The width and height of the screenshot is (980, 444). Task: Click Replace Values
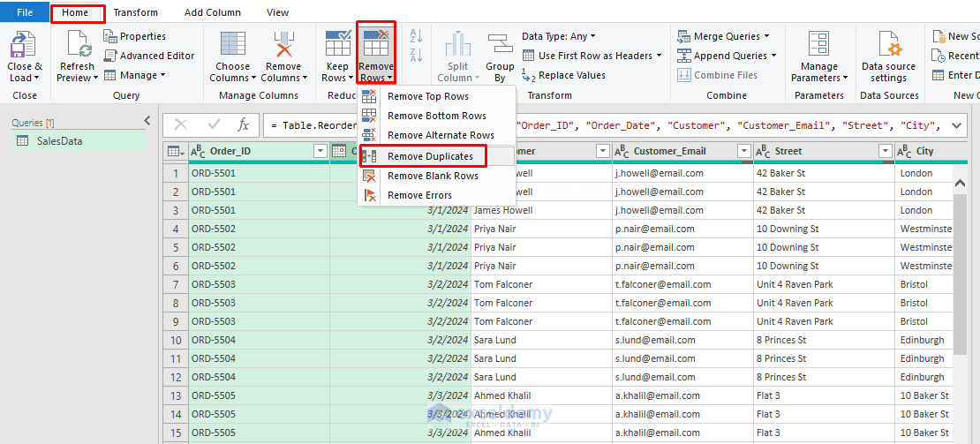click(x=564, y=75)
